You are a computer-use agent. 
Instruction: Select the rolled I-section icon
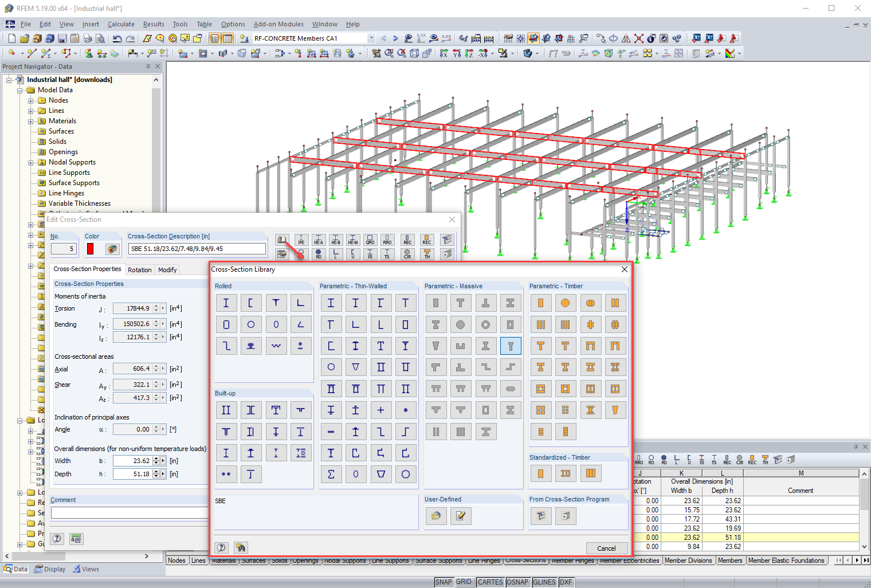pos(226,303)
